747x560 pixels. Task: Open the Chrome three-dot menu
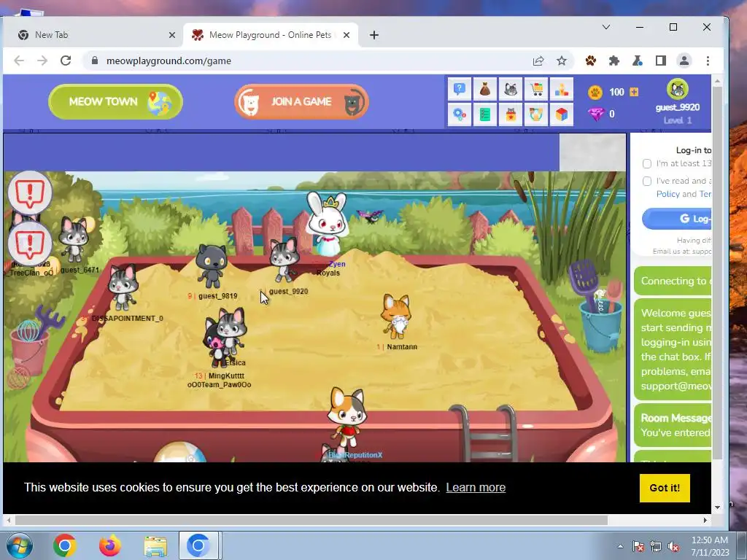(x=708, y=61)
